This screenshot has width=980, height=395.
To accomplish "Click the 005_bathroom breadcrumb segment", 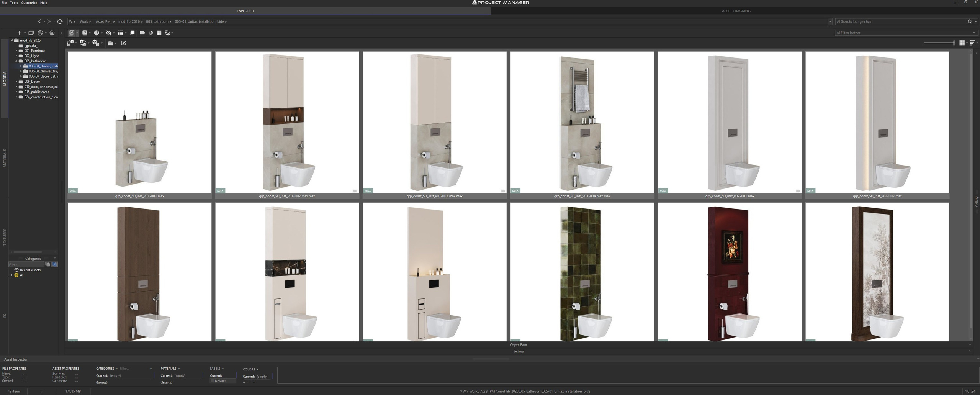I will [157, 21].
